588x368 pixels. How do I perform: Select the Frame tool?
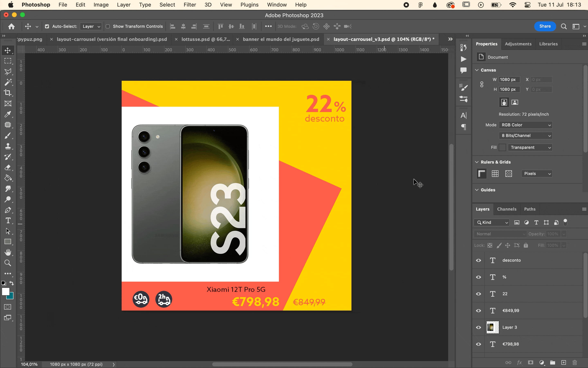click(x=8, y=103)
